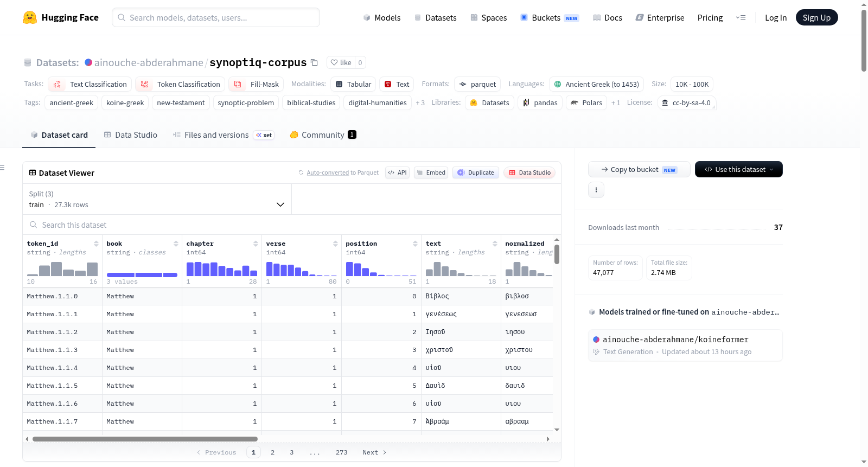Click the three-dot more options button
The width and height of the screenshot is (868, 467).
(596, 190)
